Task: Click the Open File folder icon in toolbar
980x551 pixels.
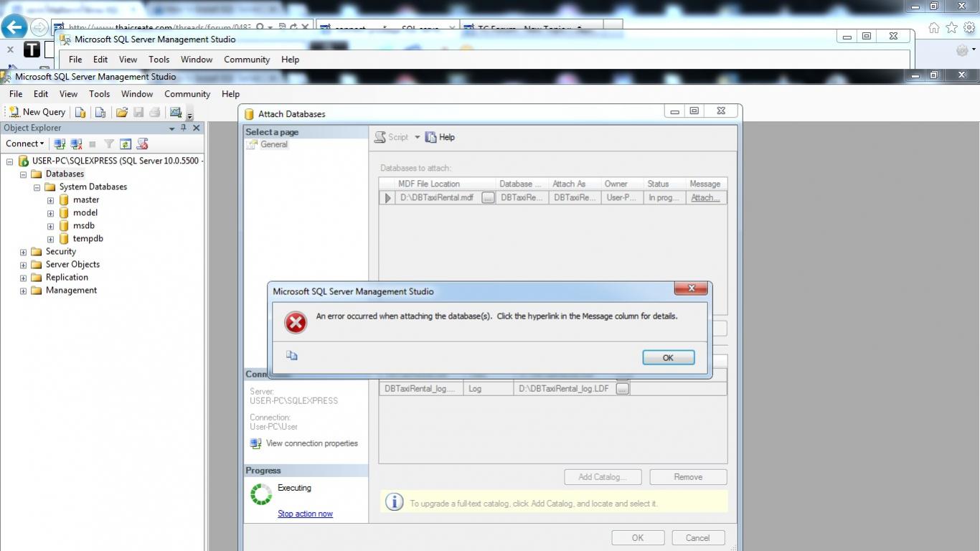Action: pos(122,112)
